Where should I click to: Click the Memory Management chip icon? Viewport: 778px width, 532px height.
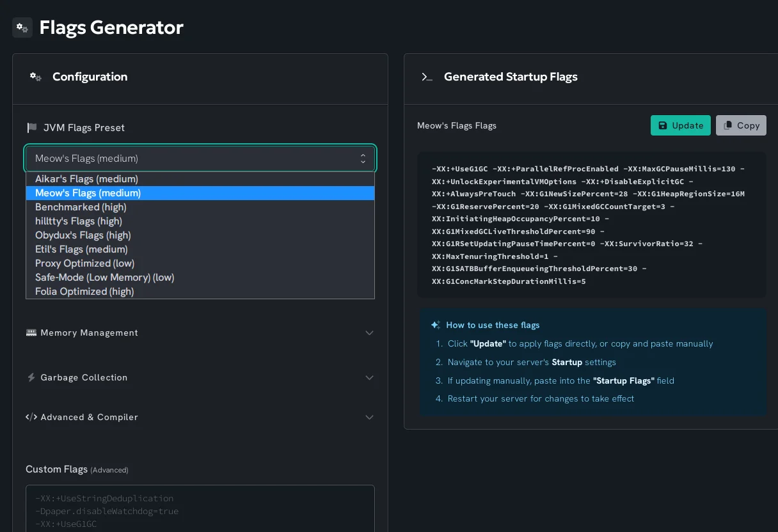pos(31,332)
